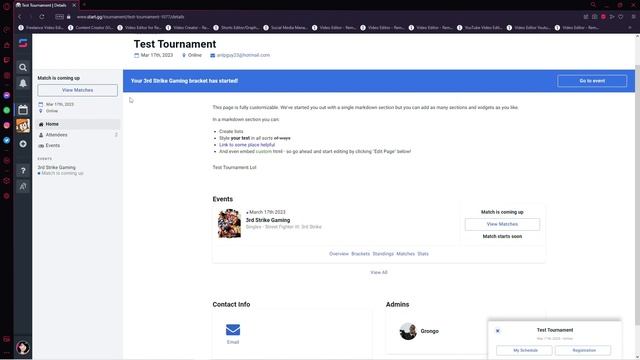Open 'Content Creator' bookmark
Image resolution: width=640 pixels, height=360 pixels.
pos(91,28)
